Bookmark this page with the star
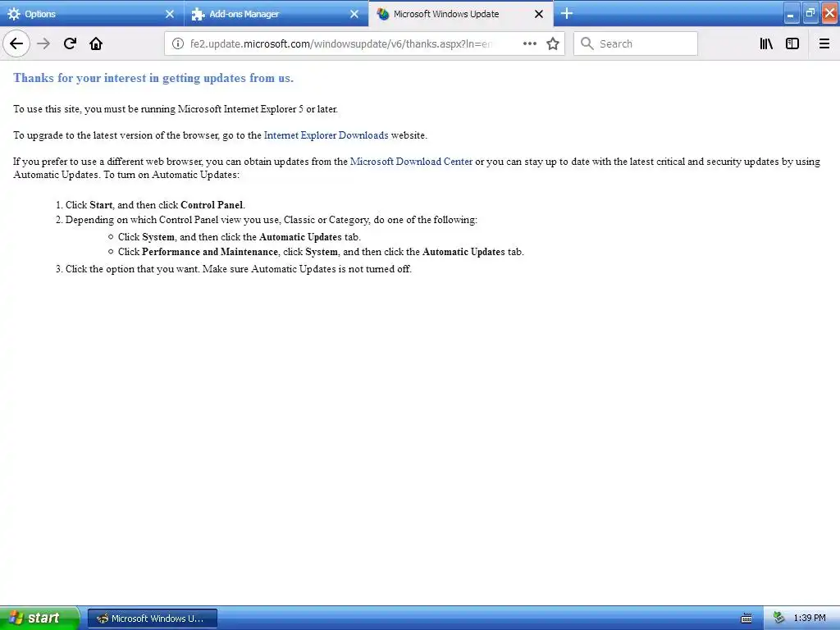 click(x=553, y=43)
